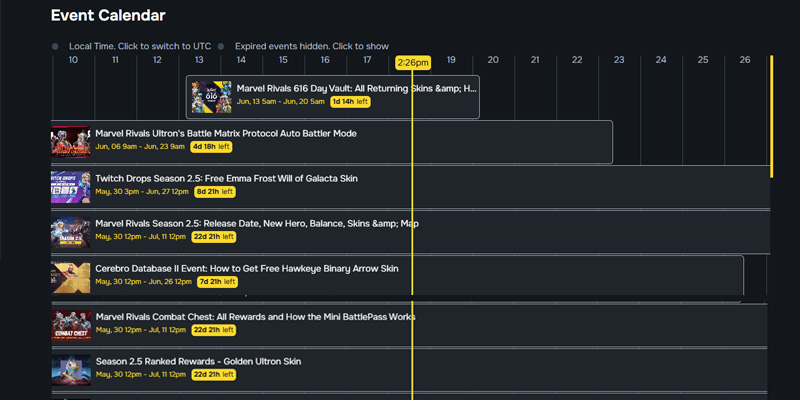Click the day 21 header in the timeline
This screenshot has width=800, height=400.
pyautogui.click(x=535, y=60)
